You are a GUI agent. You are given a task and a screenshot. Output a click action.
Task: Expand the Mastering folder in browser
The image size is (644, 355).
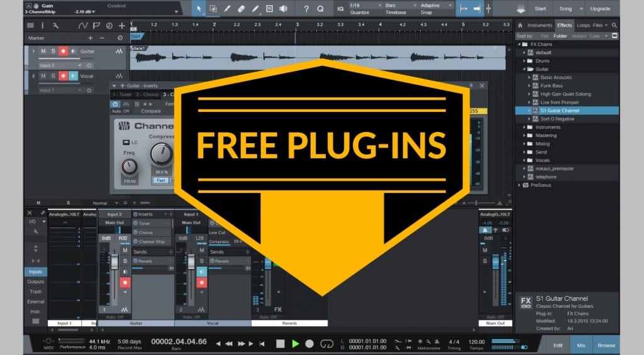(525, 135)
